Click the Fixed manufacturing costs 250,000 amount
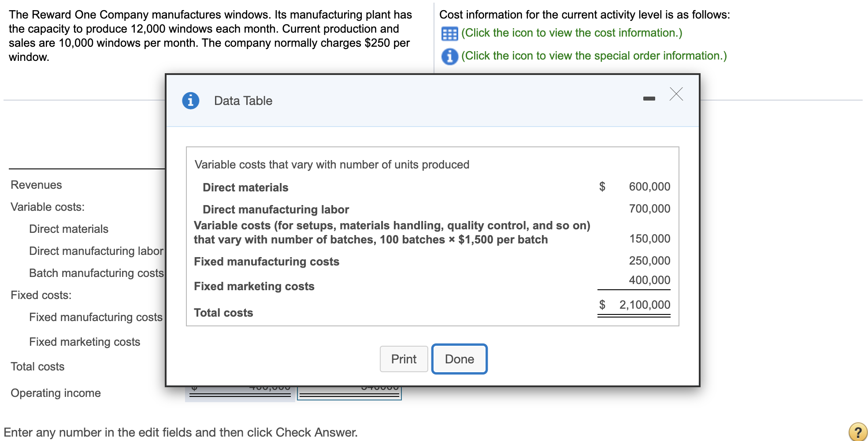 pos(649,261)
